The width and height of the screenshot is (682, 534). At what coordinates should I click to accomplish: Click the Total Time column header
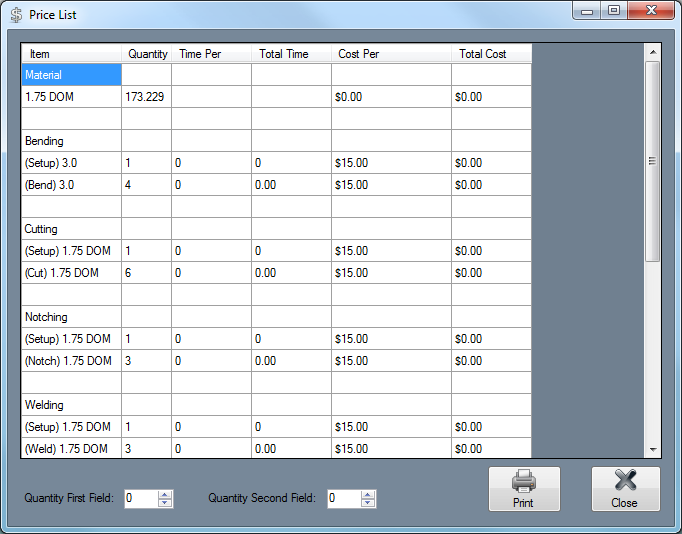pyautogui.click(x=291, y=54)
